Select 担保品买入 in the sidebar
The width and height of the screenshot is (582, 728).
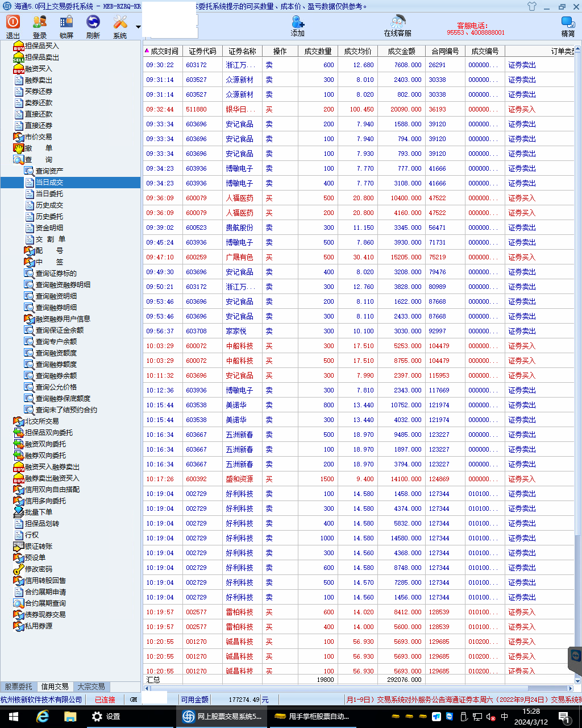[41, 45]
